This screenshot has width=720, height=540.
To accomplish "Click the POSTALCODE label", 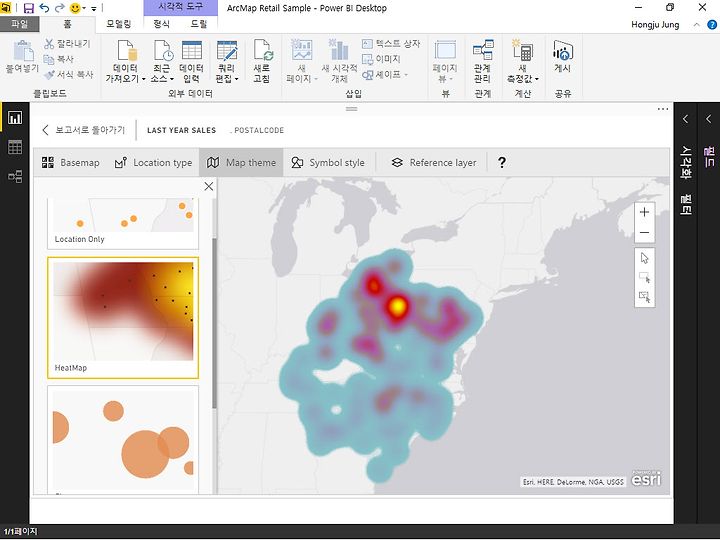I will point(259,130).
